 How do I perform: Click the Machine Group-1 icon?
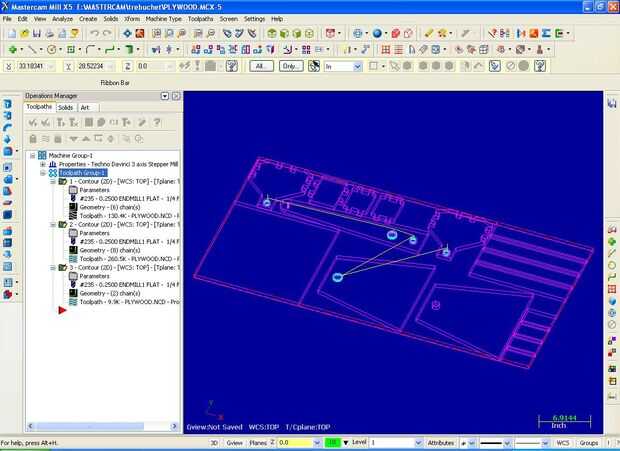click(x=42, y=155)
